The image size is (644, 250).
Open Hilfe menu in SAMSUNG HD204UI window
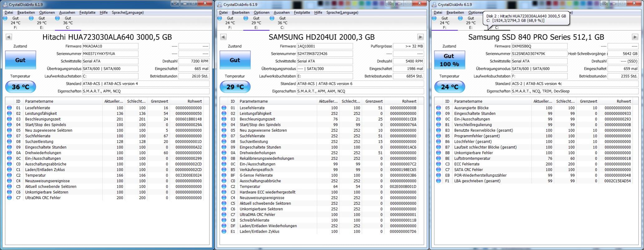point(318,12)
